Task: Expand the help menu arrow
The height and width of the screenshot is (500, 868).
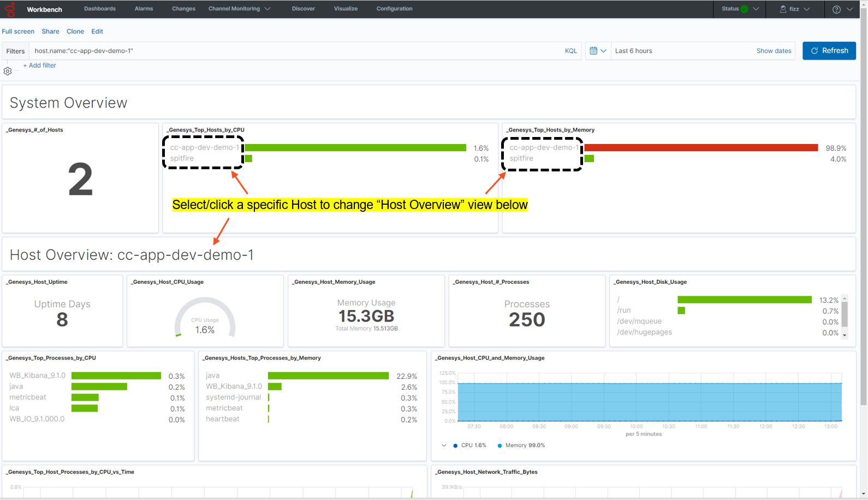Action: pos(849,9)
